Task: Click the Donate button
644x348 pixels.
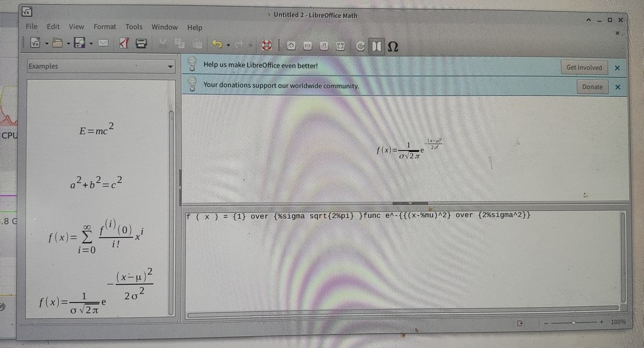Action: coord(592,87)
